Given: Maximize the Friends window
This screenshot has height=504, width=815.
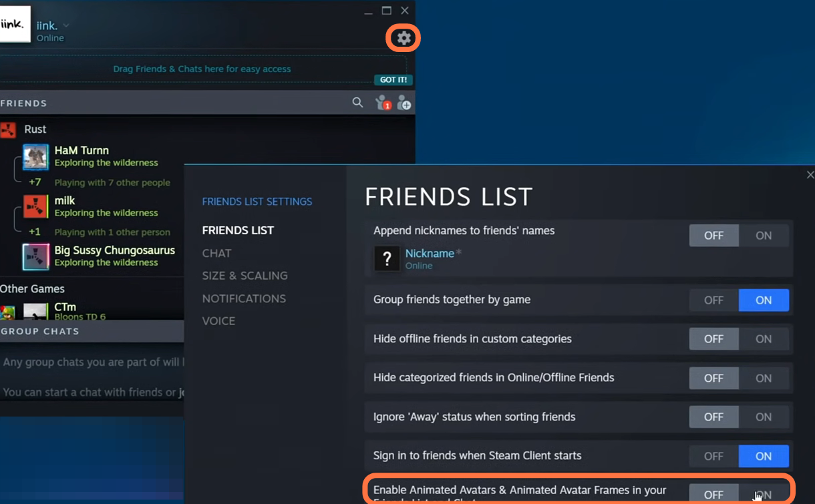Looking at the screenshot, I should 386,11.
